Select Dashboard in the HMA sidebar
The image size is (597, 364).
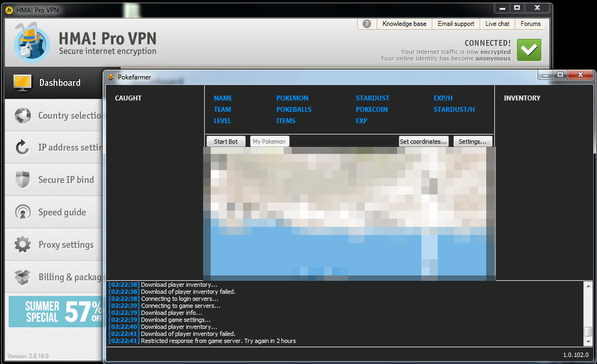tap(54, 83)
